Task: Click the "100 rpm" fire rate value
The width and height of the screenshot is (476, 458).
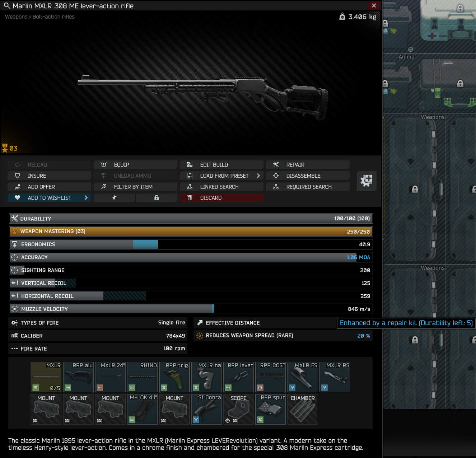Action: pyautogui.click(x=174, y=349)
